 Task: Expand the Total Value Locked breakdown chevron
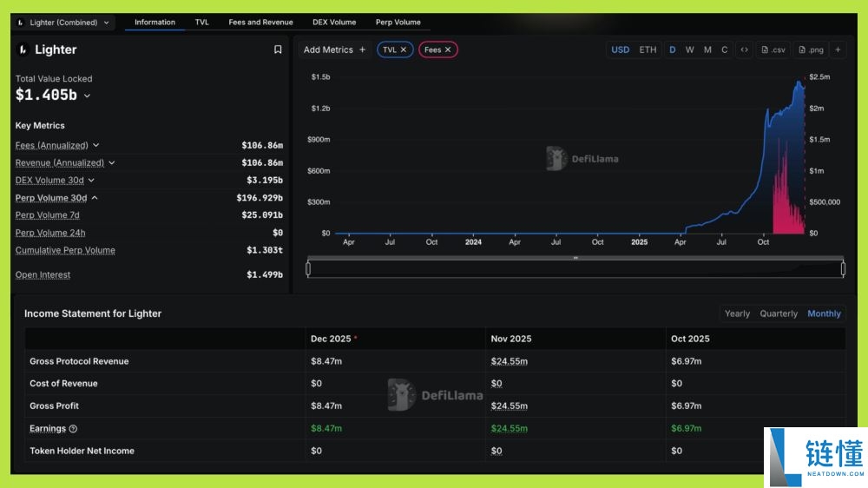[x=87, y=96]
